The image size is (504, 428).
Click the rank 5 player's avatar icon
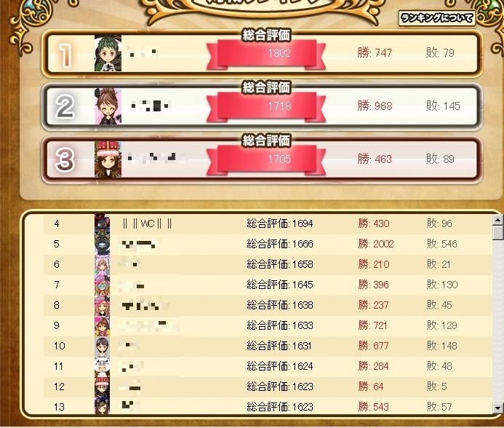[x=103, y=244]
